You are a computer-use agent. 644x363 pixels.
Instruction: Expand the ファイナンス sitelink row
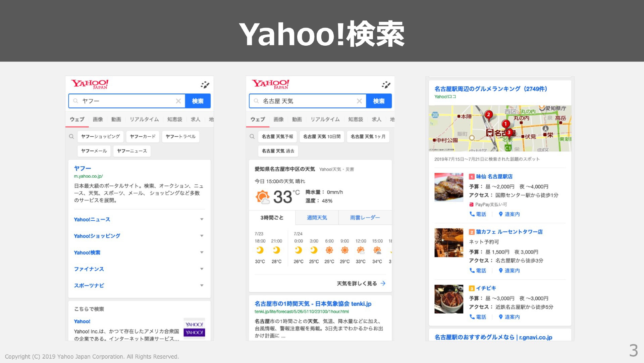139,269
